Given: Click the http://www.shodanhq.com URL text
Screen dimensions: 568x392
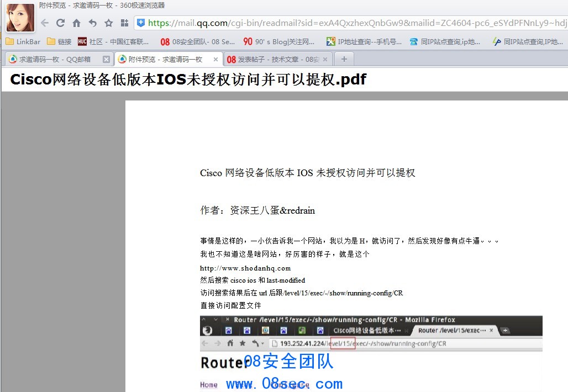Looking at the screenshot, I should (x=245, y=268).
